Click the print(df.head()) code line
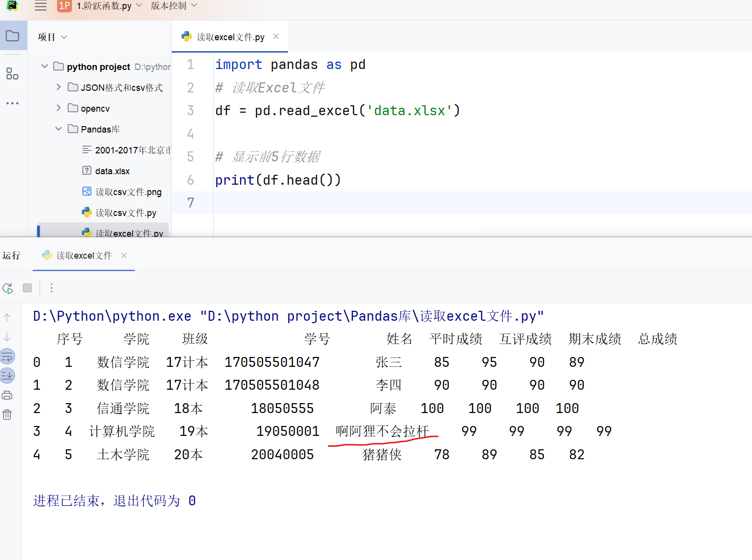 coord(278,180)
